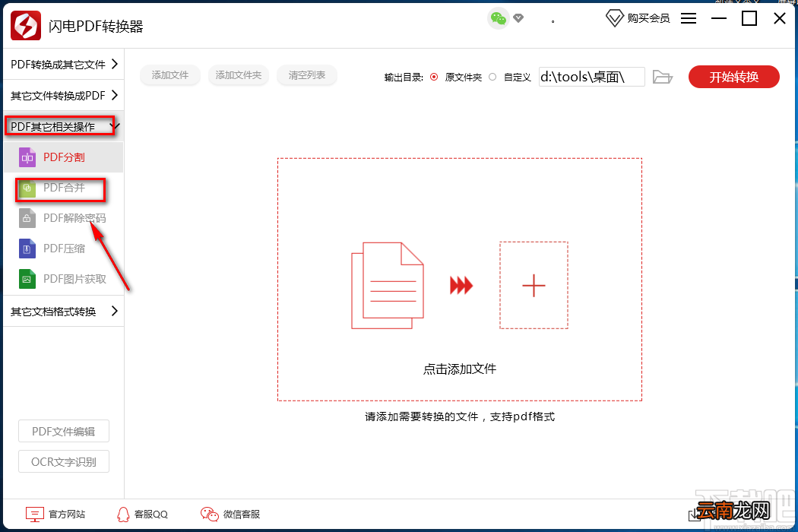The height and width of the screenshot is (532, 798).
Task: Select 自定义 output radio button
Action: [x=492, y=77]
